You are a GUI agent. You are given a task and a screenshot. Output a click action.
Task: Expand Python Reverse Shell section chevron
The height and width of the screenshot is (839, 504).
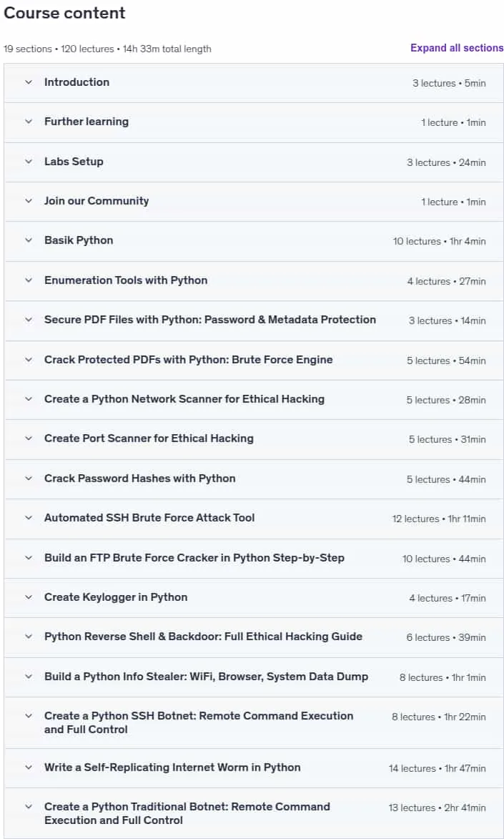click(29, 637)
